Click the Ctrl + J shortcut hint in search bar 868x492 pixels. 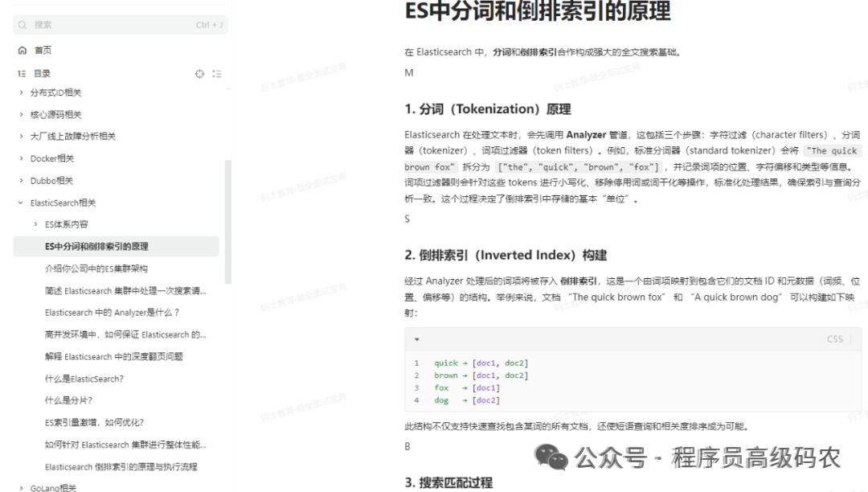pyautogui.click(x=208, y=24)
